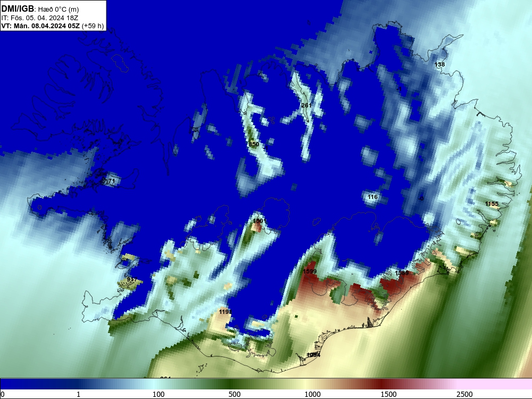Click the map value label 1589
The image size is (532, 399).
tap(402, 273)
